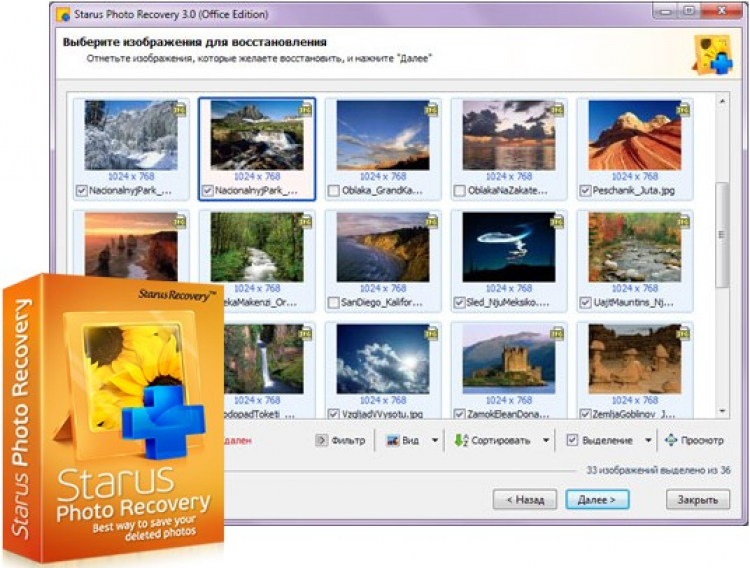Click JPG badge on ZamokEleanDona thumbnail
Image resolution: width=750 pixels, height=568 pixels.
[557, 334]
